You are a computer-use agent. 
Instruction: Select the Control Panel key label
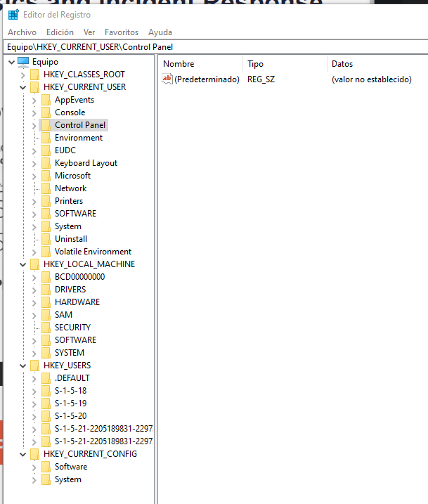(80, 125)
